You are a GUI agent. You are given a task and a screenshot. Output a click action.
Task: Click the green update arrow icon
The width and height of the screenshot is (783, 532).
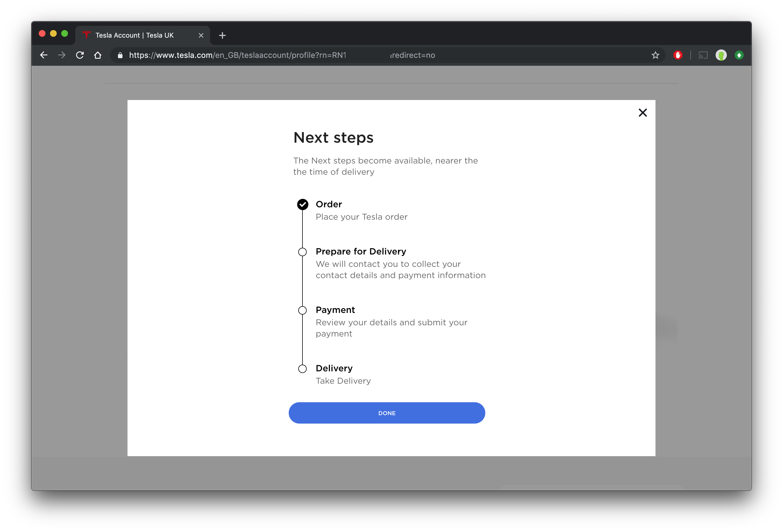tap(739, 55)
